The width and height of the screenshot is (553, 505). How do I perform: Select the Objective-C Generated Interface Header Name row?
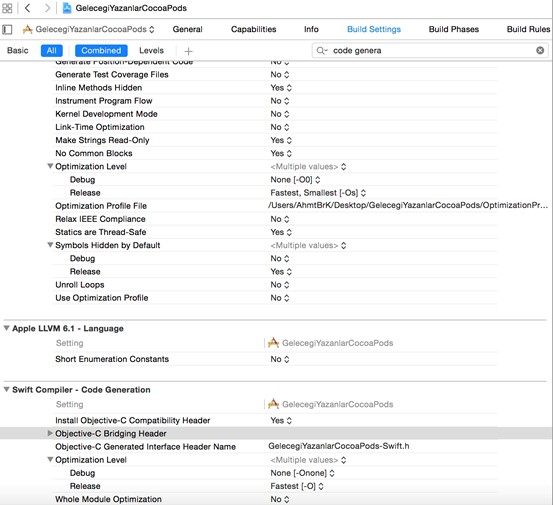(x=275, y=446)
